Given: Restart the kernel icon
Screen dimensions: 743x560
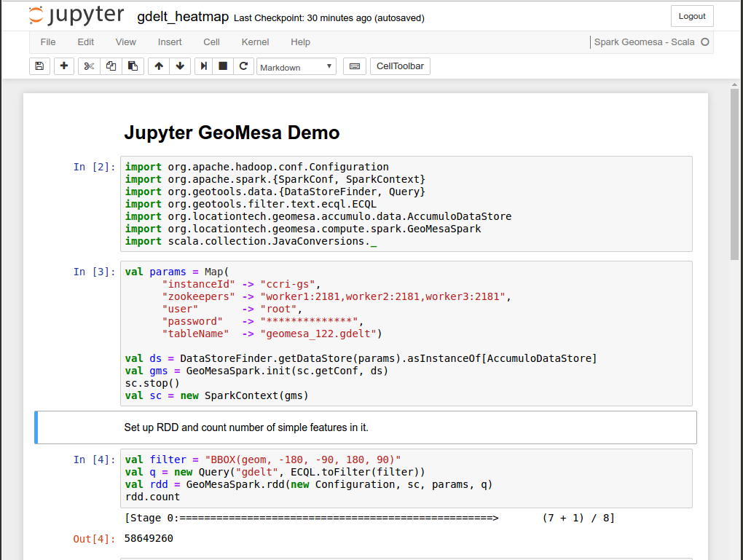Looking at the screenshot, I should (243, 66).
